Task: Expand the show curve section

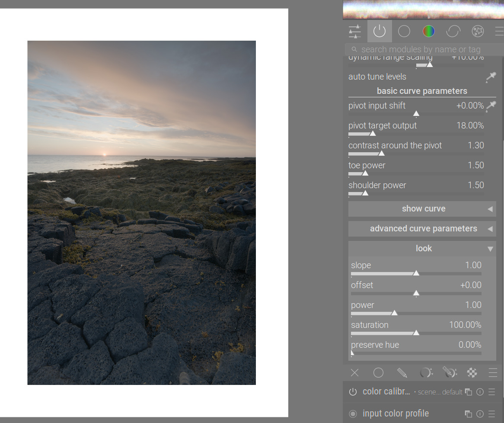Action: (x=422, y=209)
